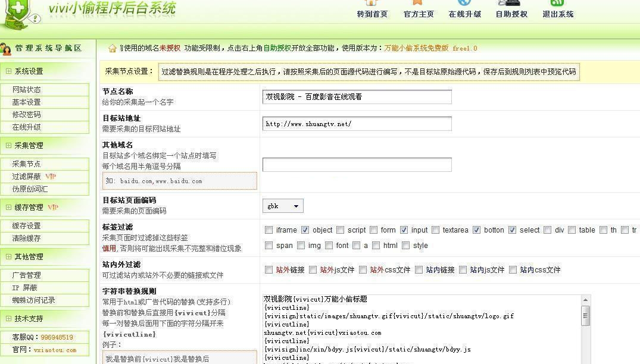
Task: Click 万能小偷系统免费版 version link
Action: (416, 48)
